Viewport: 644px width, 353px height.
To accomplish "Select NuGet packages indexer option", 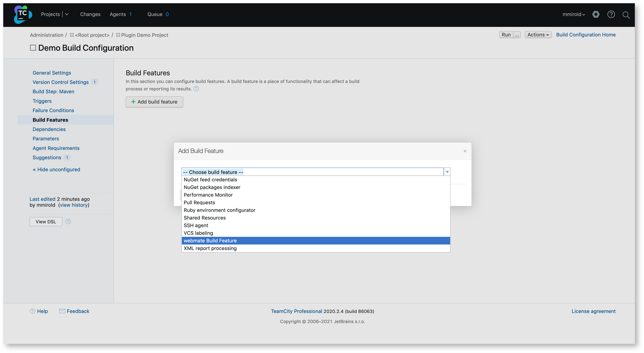I will click(x=316, y=187).
